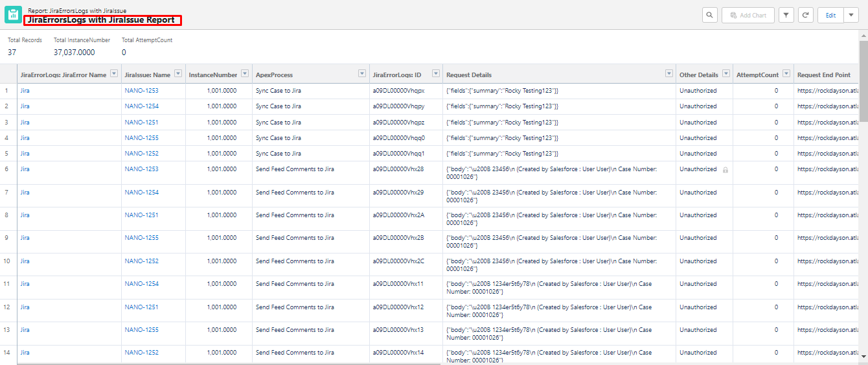Click the green report type icon
868x365 pixels.
(14, 15)
